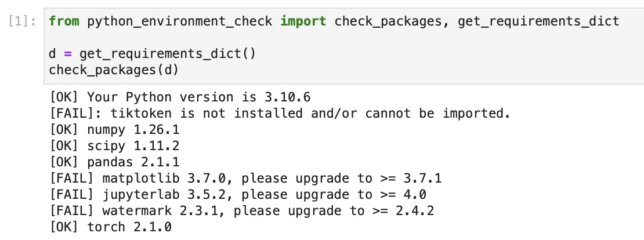This screenshot has width=644, height=240.
Task: Click the '[OK] scipy 1.11.2' output line
Action: (113, 146)
